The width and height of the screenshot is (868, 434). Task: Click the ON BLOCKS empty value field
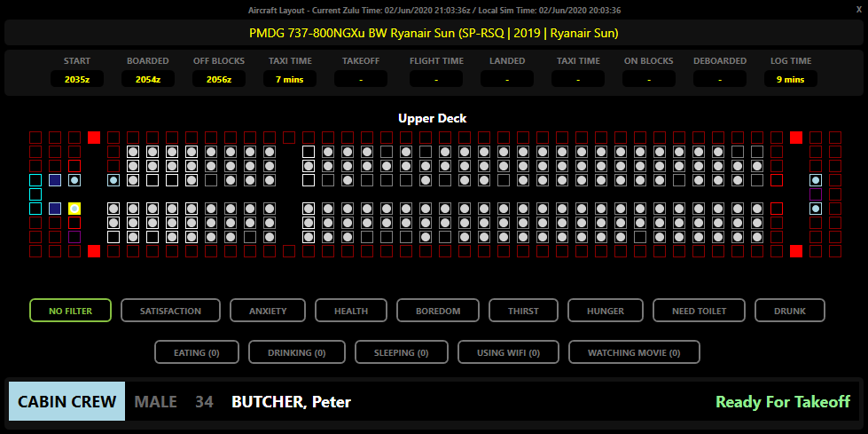(649, 79)
